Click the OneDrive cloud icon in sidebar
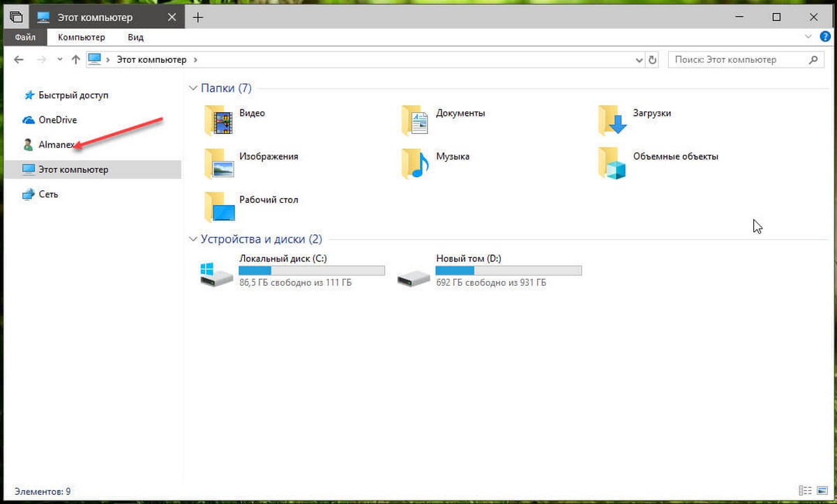 (29, 120)
